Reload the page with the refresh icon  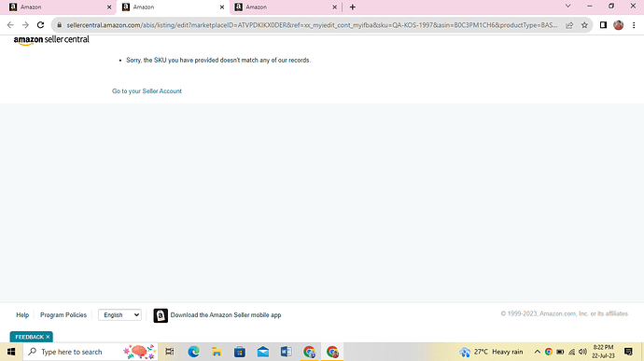[40, 25]
